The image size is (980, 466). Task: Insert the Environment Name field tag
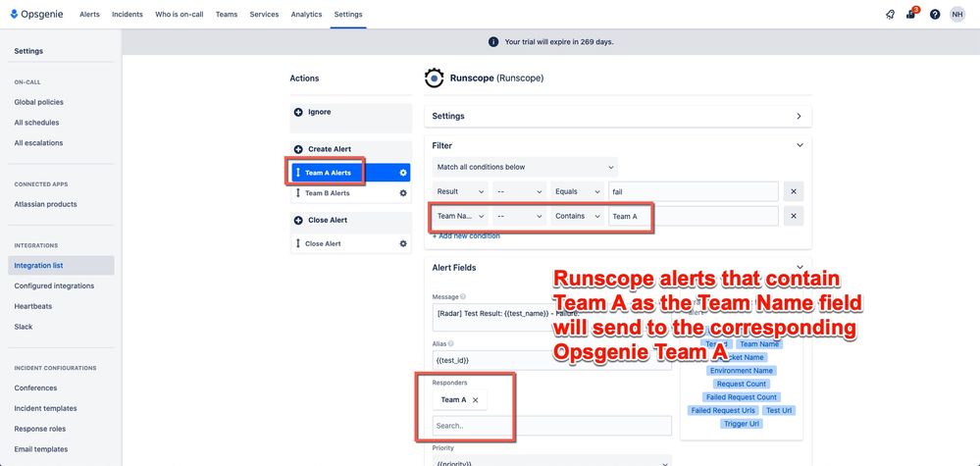point(742,371)
